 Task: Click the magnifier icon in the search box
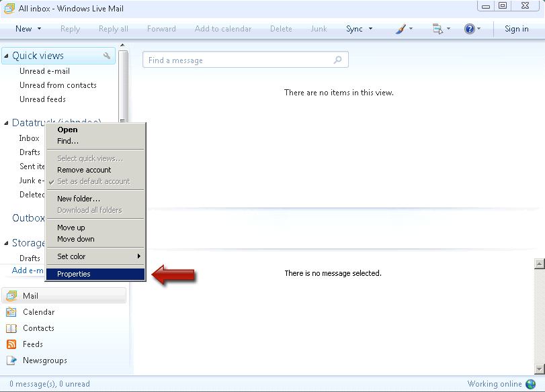(x=337, y=60)
